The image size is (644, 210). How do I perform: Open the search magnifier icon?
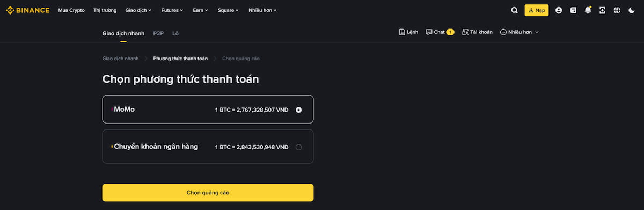[x=514, y=10]
